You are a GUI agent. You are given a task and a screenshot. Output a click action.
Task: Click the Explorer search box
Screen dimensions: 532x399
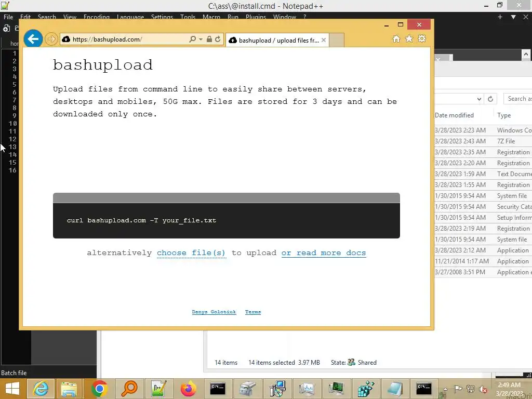point(518,99)
